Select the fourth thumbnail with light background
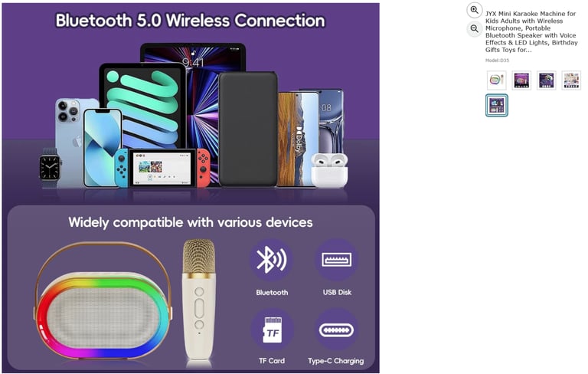 click(571, 80)
